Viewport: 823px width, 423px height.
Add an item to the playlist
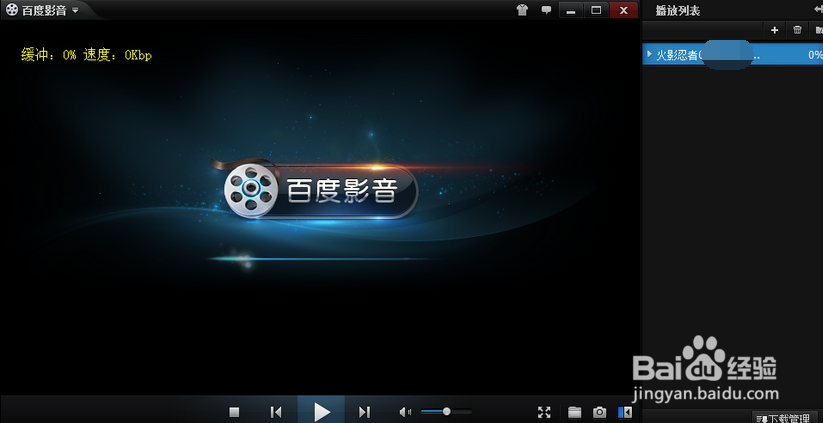(x=774, y=30)
